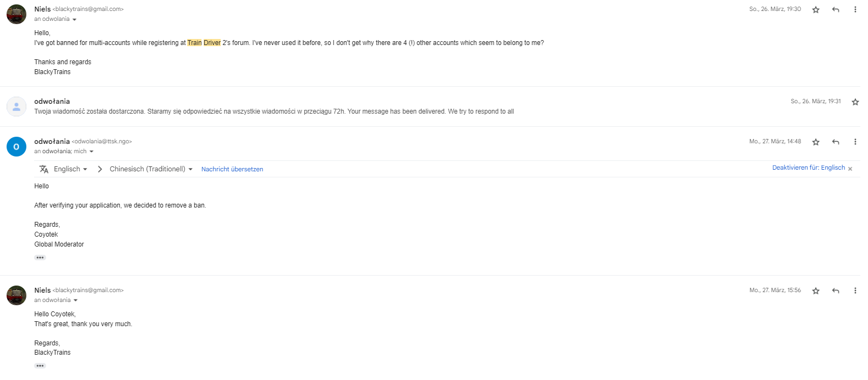
Task: Star the last message from Niels
Action: pyautogui.click(x=816, y=291)
